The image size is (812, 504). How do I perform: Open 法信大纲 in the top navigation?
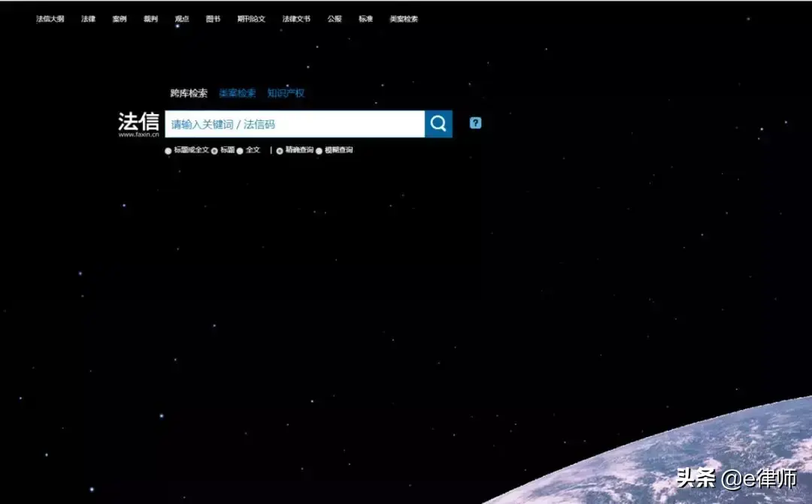50,19
